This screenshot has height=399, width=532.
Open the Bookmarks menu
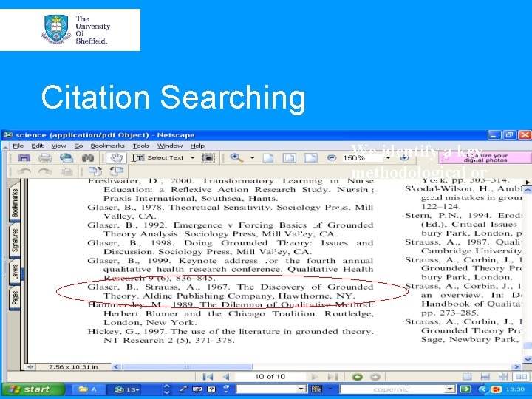point(108,146)
